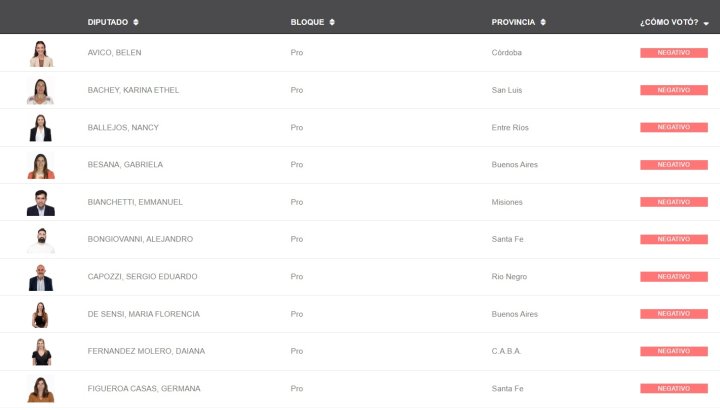Click NEGATIVO badge for Figueroa Casas
This screenshot has width=720, height=410.
(674, 389)
